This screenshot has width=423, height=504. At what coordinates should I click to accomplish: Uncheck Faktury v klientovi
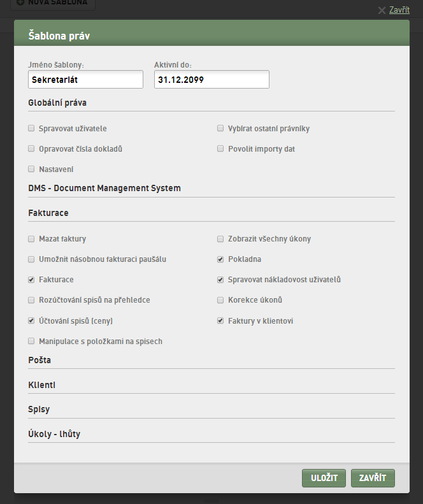220,320
